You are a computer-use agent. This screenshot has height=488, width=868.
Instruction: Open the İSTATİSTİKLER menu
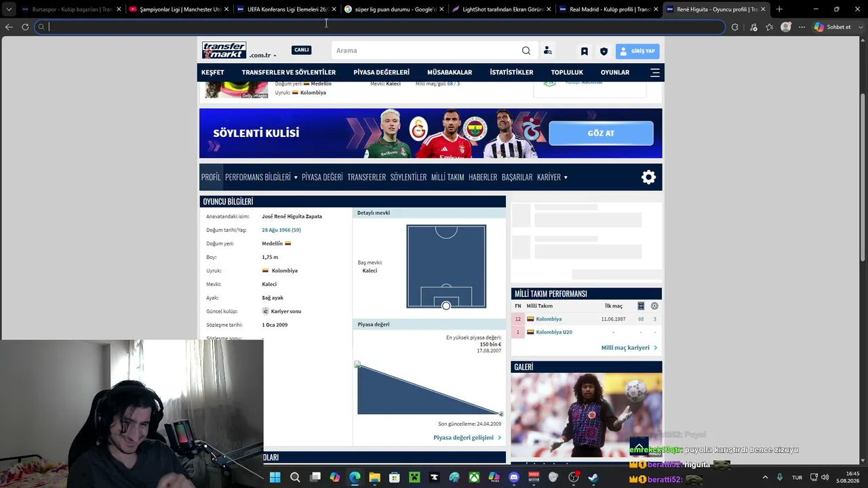511,73
